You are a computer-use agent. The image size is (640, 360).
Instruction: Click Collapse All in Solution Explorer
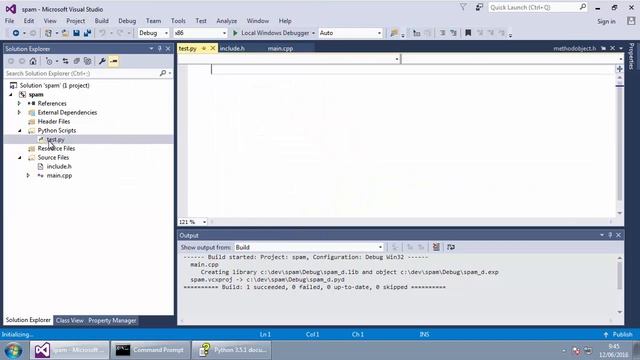[76, 61]
